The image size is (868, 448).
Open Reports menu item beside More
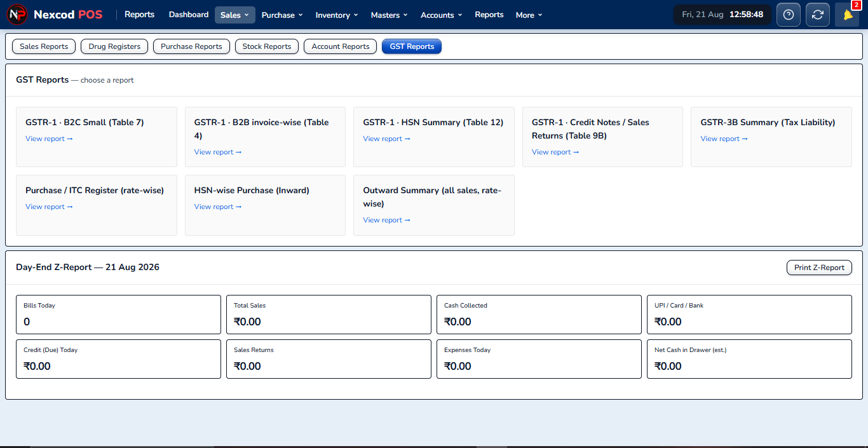[489, 15]
